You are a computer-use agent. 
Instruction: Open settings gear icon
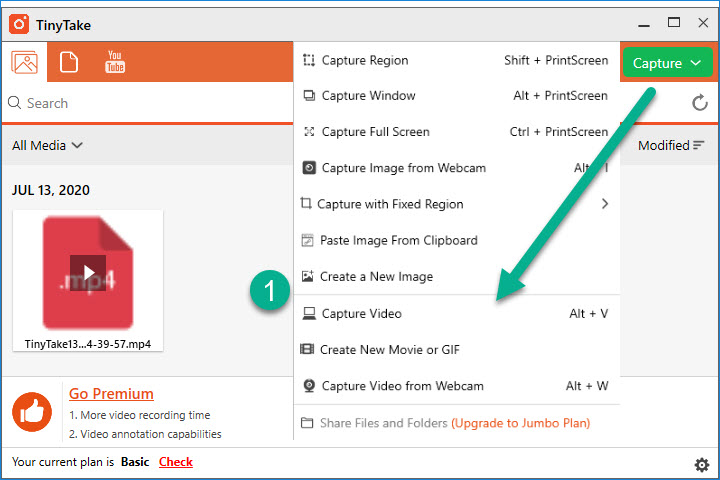(701, 464)
